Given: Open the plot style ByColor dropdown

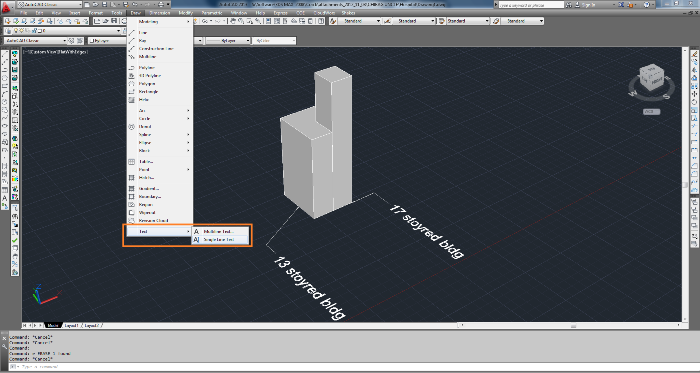Looking at the screenshot, I should 274,41.
